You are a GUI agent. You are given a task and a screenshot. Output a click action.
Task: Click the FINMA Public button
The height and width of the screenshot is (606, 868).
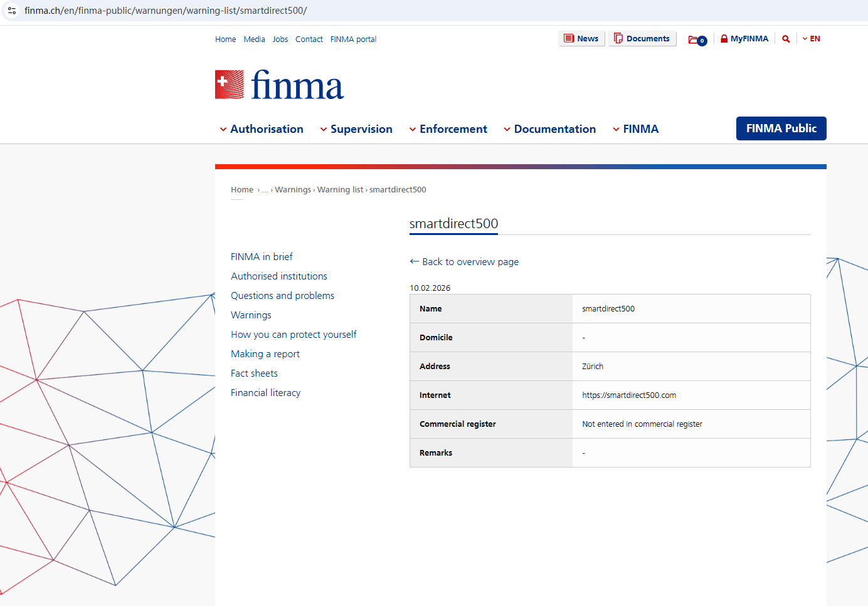pos(781,128)
